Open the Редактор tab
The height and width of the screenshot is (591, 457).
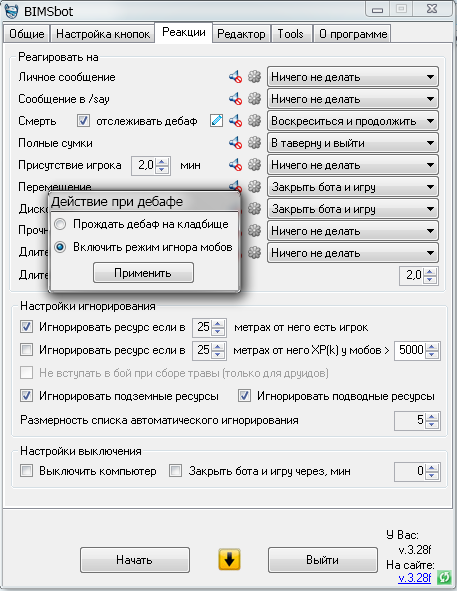click(241, 34)
